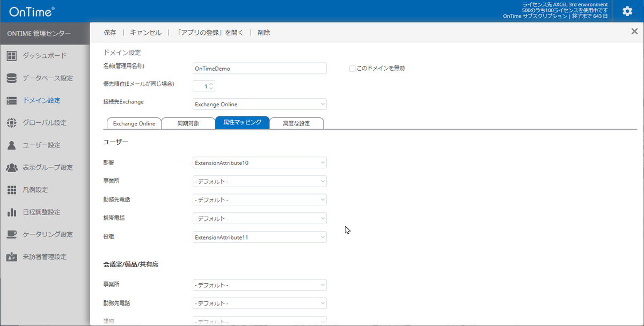Click the OnTime サブスクリプション expiry text
The image size is (644, 326).
555,16
